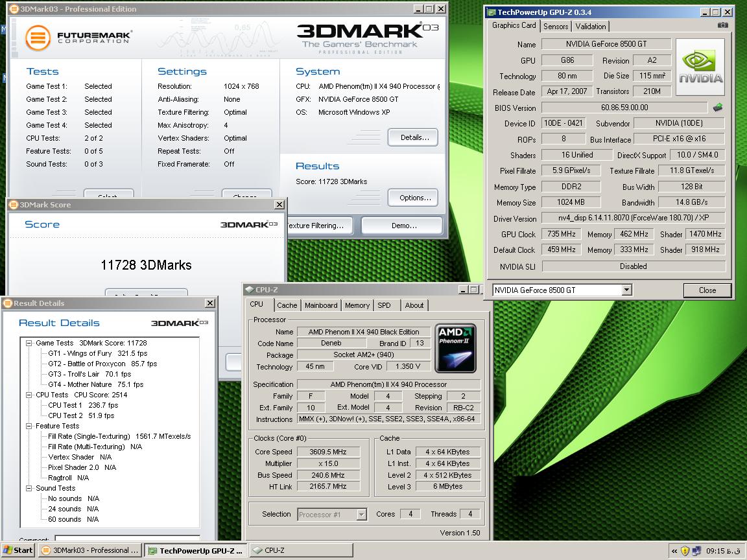This screenshot has height=560, width=747.
Task: Select the Graphics Card tab in GPU-Z
Action: (514, 25)
